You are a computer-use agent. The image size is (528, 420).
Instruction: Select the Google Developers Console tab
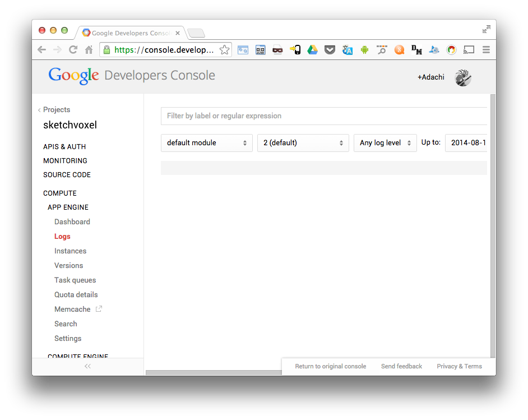click(x=131, y=33)
